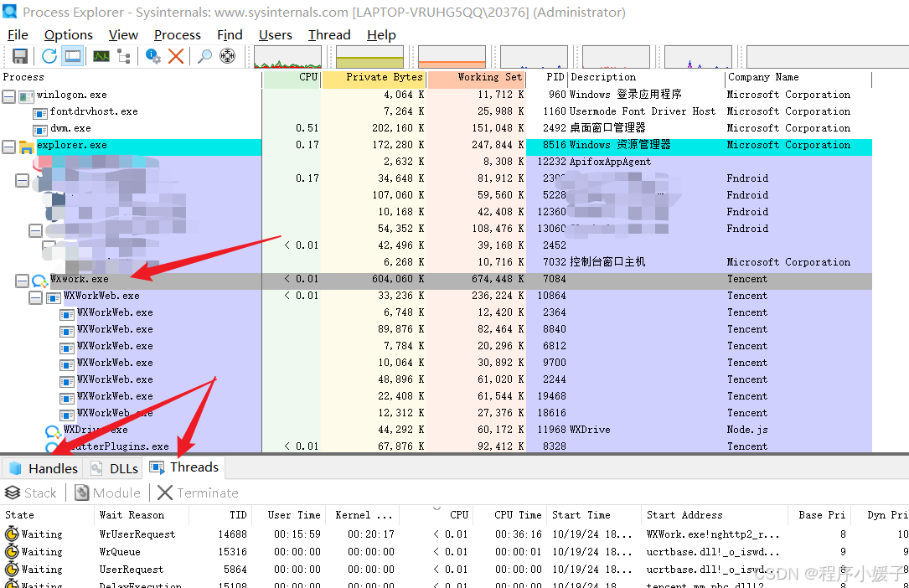Sort by the Description column header

(x=647, y=77)
